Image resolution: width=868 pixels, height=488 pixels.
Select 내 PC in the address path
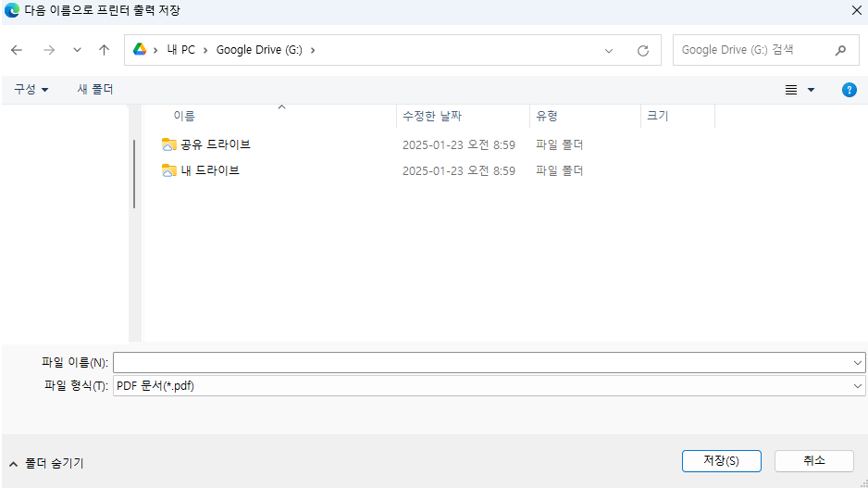click(181, 50)
